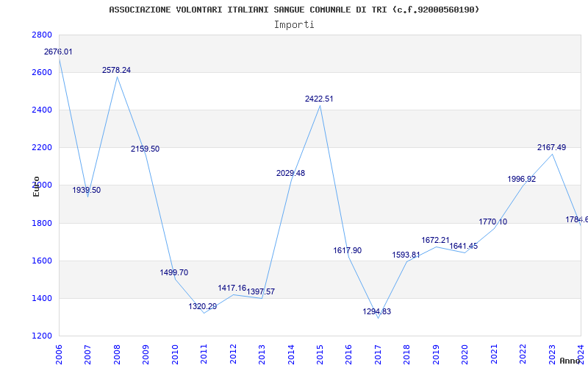This screenshot has width=588, height=368.
Task: Click the 1593.81 data label
Action: coord(406,255)
